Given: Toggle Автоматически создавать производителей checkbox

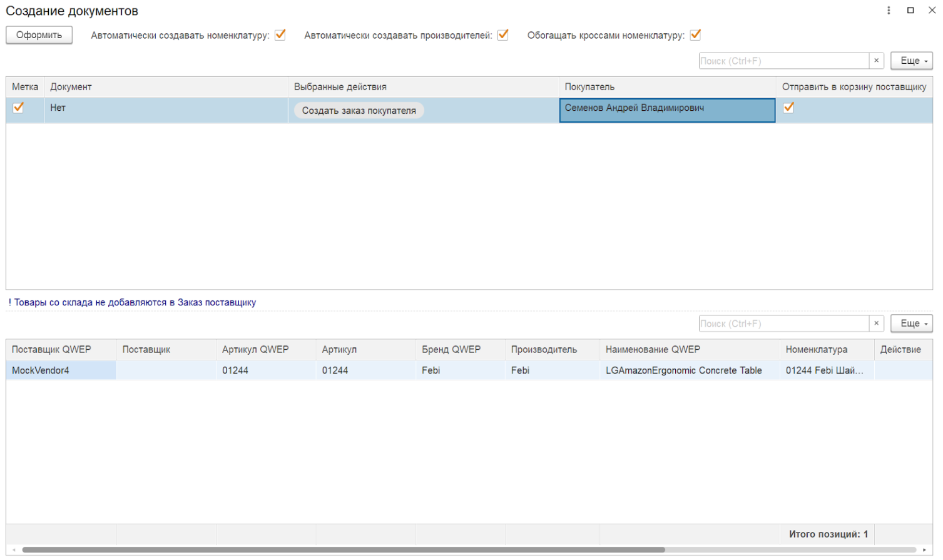Looking at the screenshot, I should (502, 35).
